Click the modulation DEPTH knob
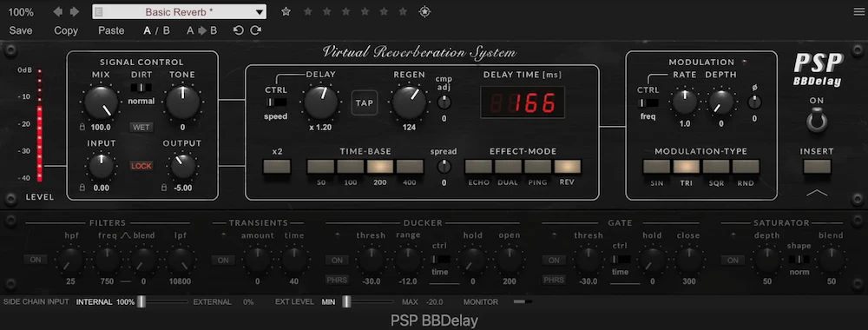 pyautogui.click(x=721, y=102)
